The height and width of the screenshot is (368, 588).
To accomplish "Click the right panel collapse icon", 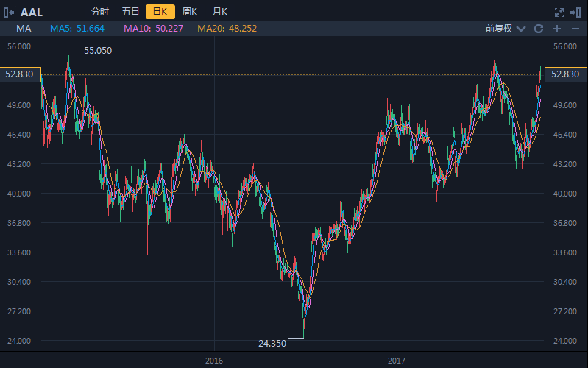I will [576, 12].
